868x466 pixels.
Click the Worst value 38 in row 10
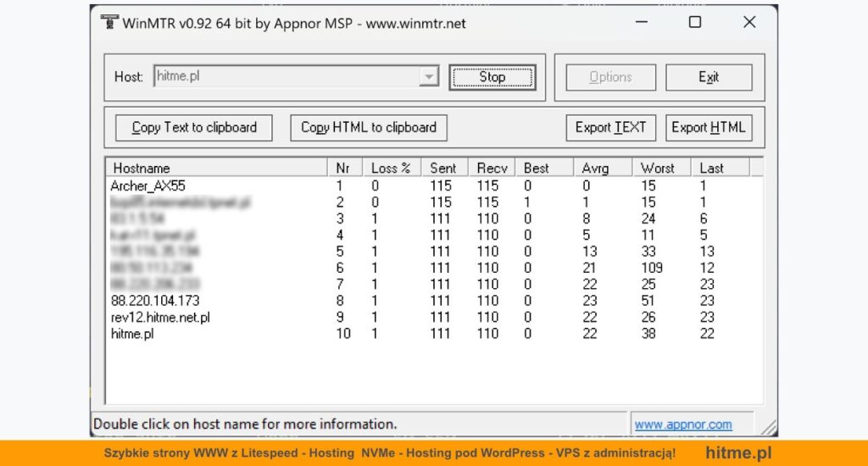(x=648, y=334)
